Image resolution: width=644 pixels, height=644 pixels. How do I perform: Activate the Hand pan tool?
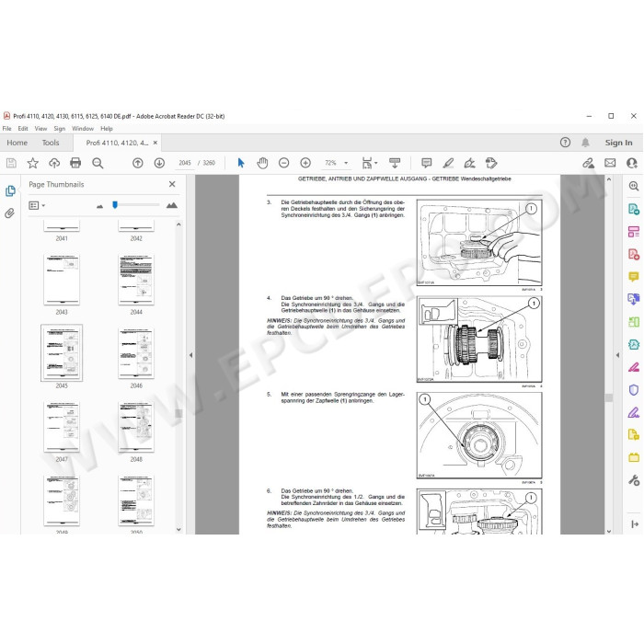[x=262, y=163]
